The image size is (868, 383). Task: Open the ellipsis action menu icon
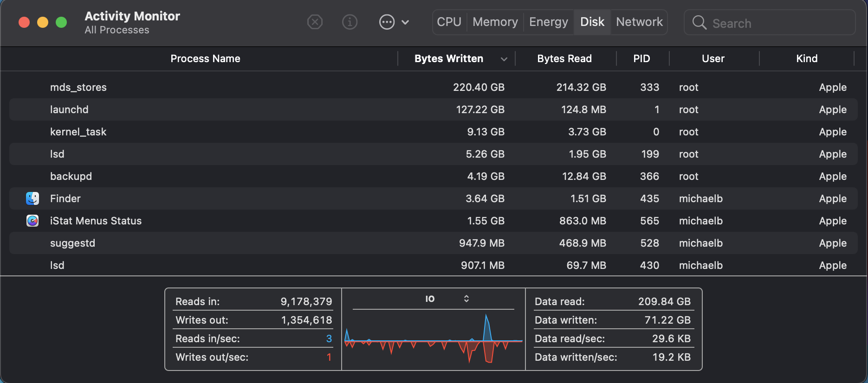point(387,22)
